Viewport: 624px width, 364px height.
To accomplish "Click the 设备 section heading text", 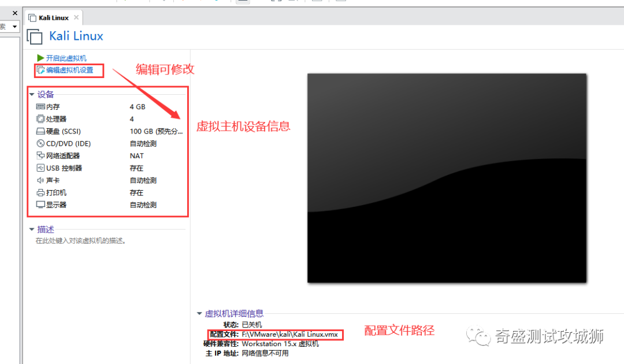I will coord(46,94).
